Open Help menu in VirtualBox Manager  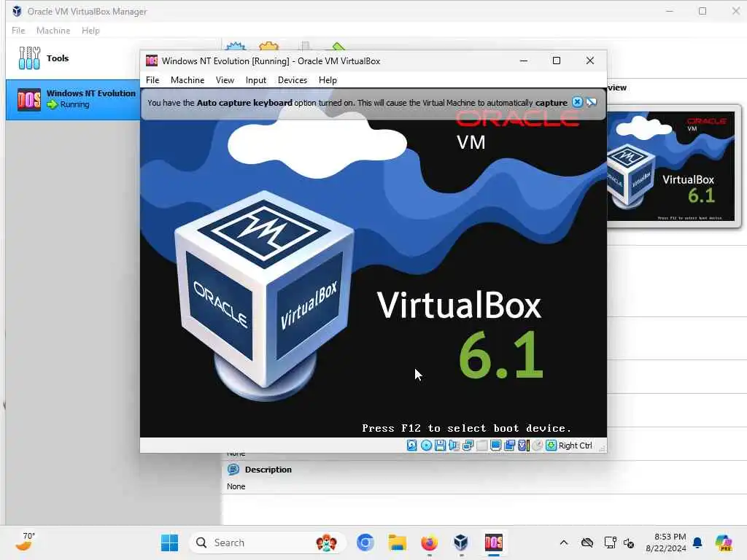(90, 31)
